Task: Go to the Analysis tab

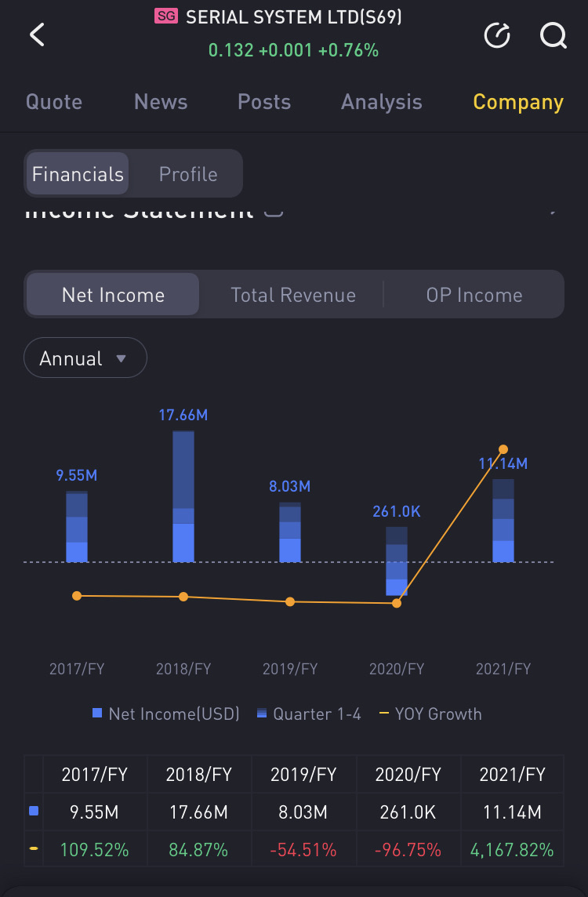Action: coord(382,102)
